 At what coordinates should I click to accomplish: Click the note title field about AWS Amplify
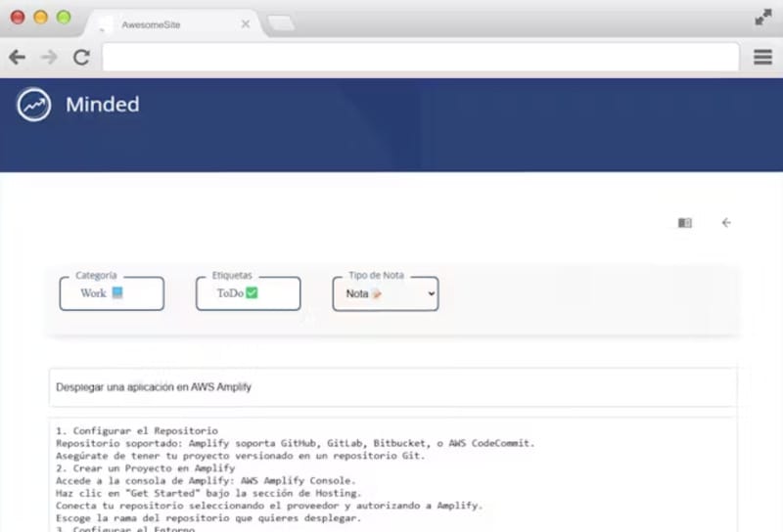[x=391, y=387]
